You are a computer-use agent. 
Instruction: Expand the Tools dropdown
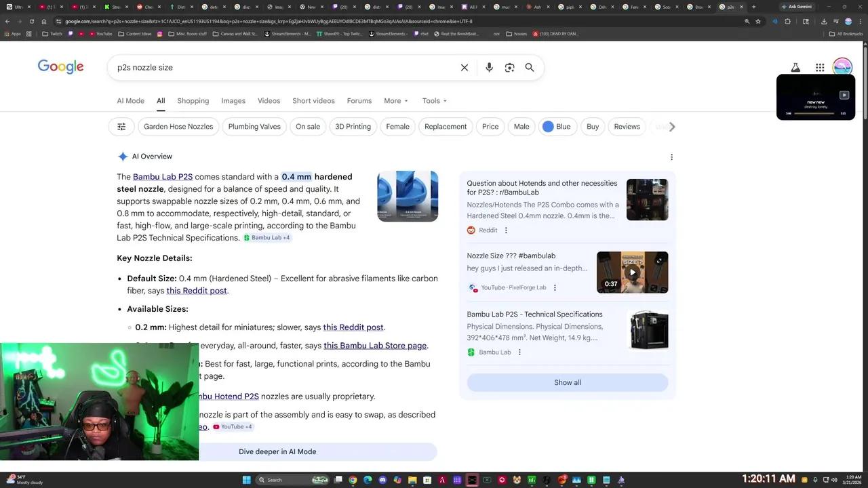coord(435,101)
